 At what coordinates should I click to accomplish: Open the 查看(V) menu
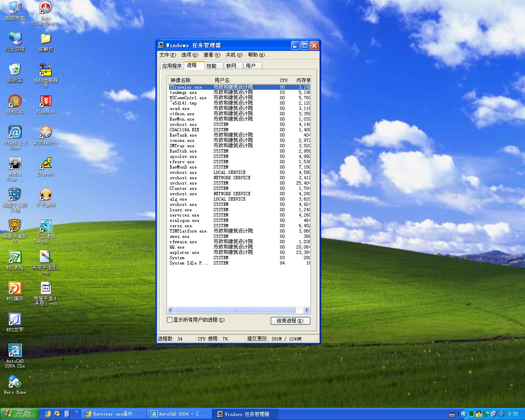pyautogui.click(x=212, y=55)
